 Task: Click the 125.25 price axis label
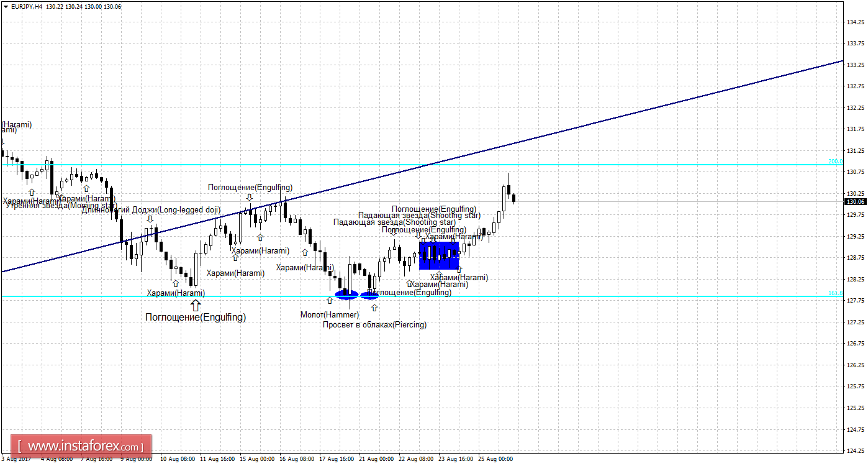coord(856,408)
